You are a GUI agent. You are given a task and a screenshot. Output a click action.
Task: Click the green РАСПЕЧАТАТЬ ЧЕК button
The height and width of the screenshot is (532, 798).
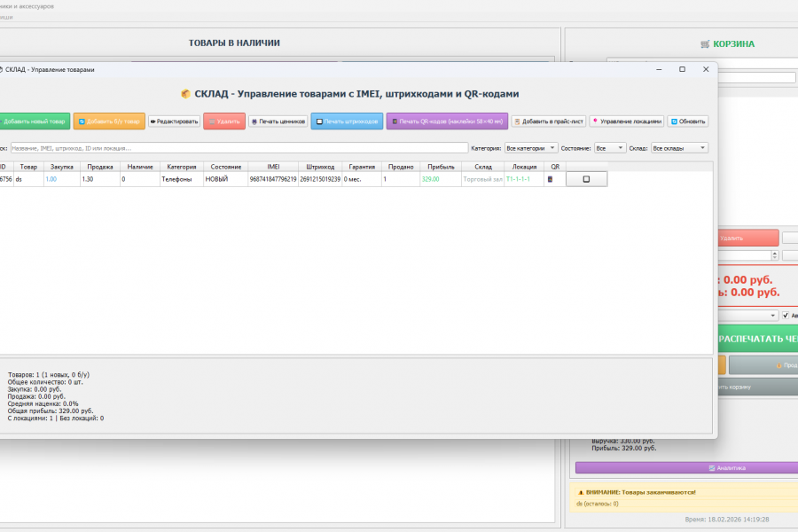click(x=758, y=339)
